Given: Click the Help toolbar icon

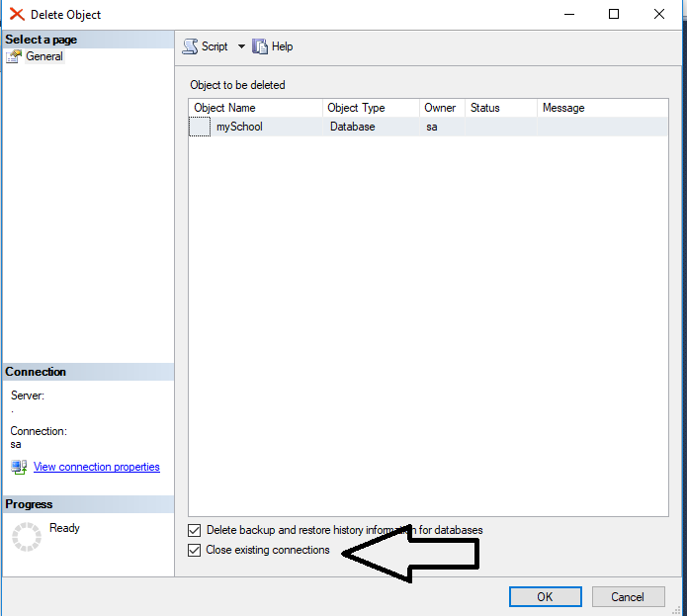Looking at the screenshot, I should pyautogui.click(x=260, y=46).
